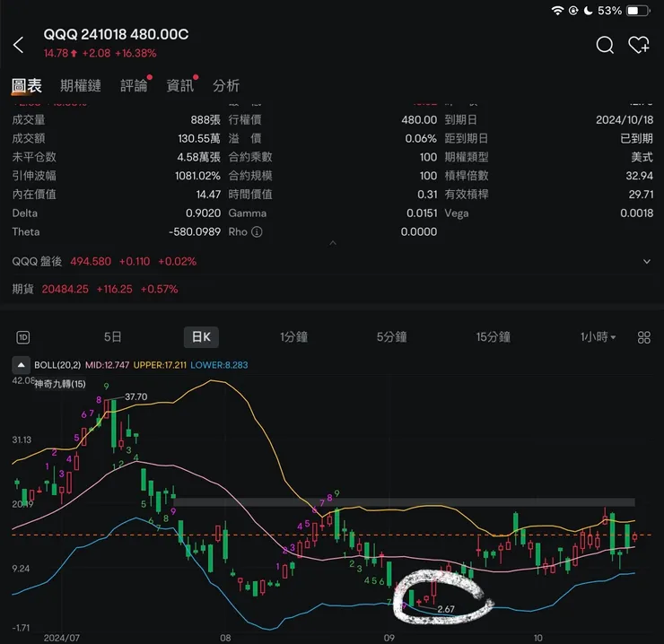Tap the 神奇九轉(15) indicator label
This screenshot has width=664, height=644.
[60, 384]
